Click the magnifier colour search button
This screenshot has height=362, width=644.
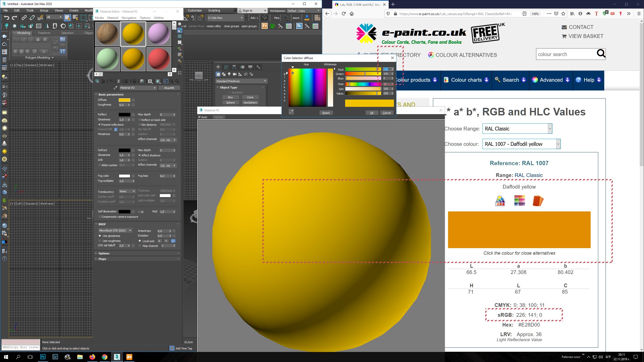click(601, 54)
